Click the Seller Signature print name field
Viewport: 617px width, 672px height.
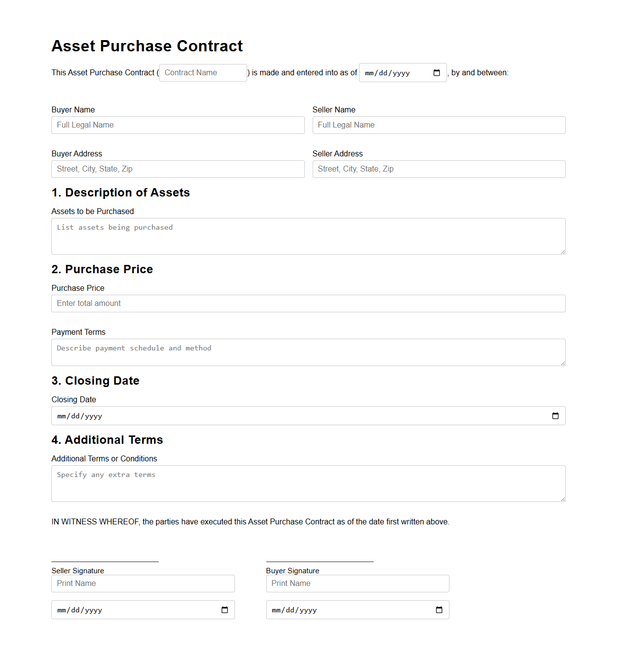point(143,583)
